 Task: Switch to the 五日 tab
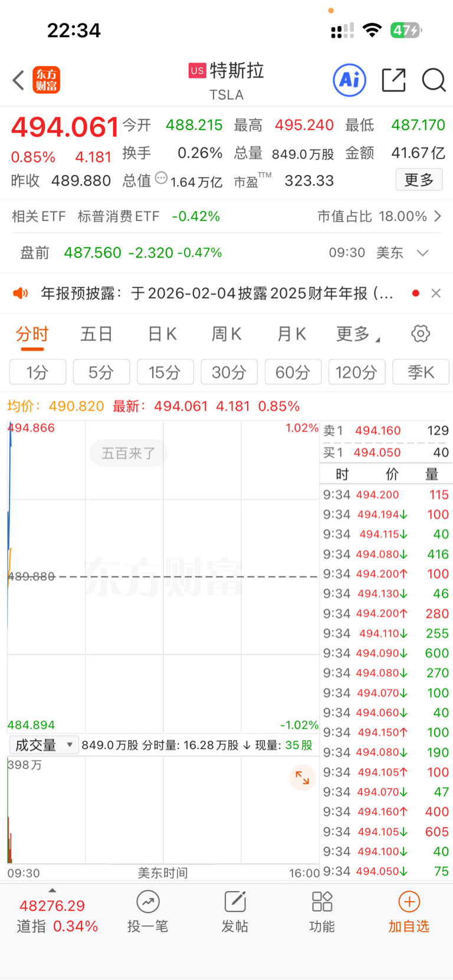click(x=97, y=334)
